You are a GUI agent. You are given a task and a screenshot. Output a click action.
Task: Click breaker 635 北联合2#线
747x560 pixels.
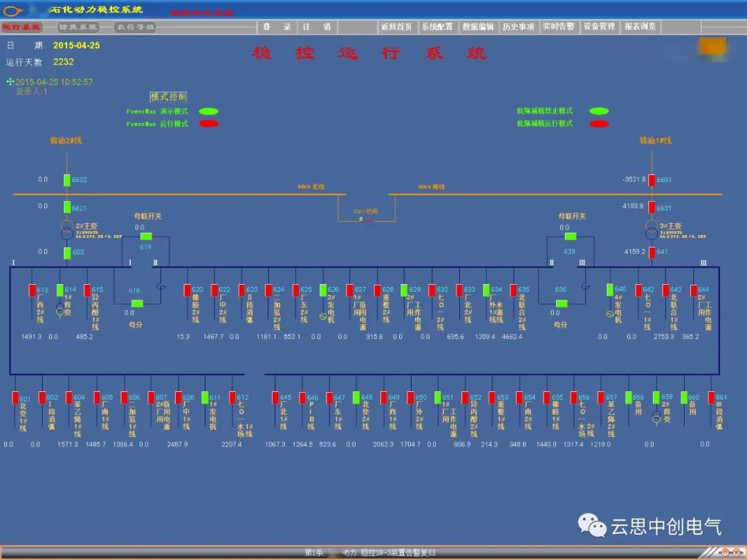coord(513,290)
